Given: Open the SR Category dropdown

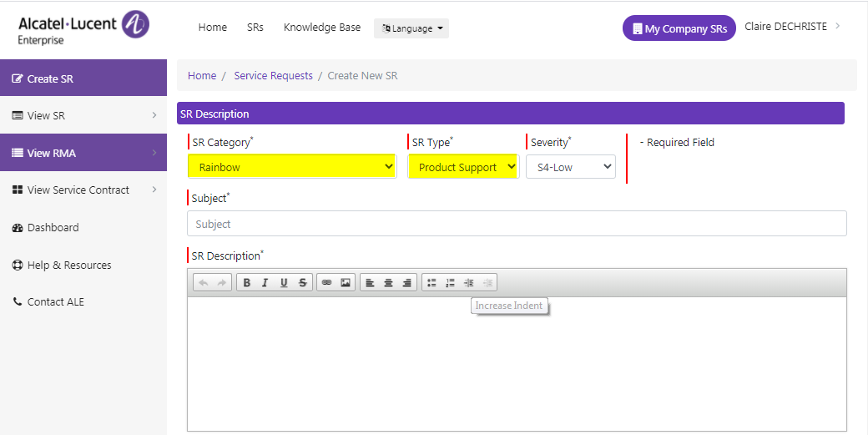Looking at the screenshot, I should (292, 167).
